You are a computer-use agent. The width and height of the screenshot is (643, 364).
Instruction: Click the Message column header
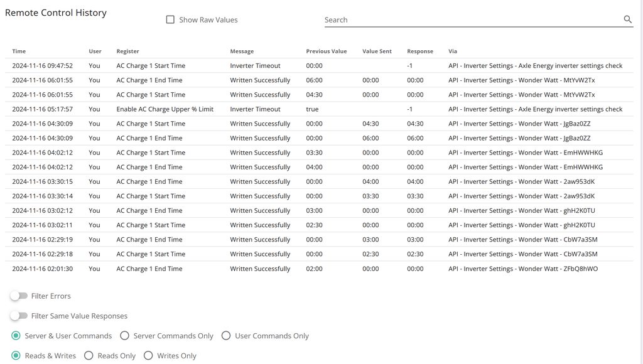(x=242, y=51)
